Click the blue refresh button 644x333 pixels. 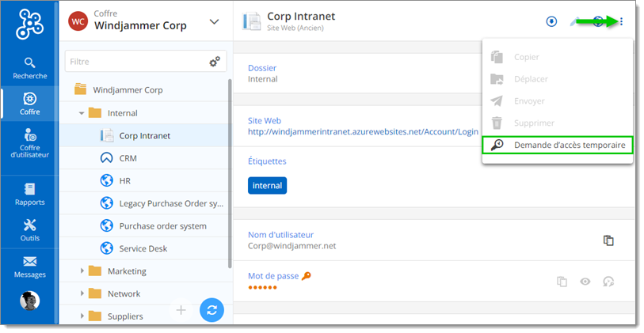[x=211, y=310]
